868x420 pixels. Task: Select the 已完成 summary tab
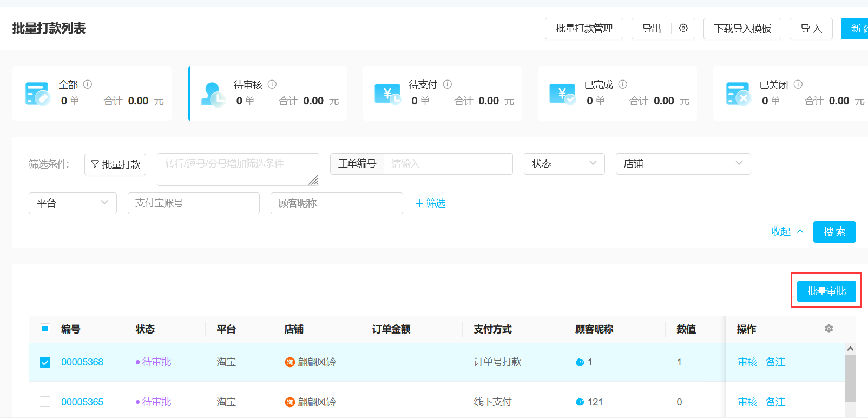617,94
